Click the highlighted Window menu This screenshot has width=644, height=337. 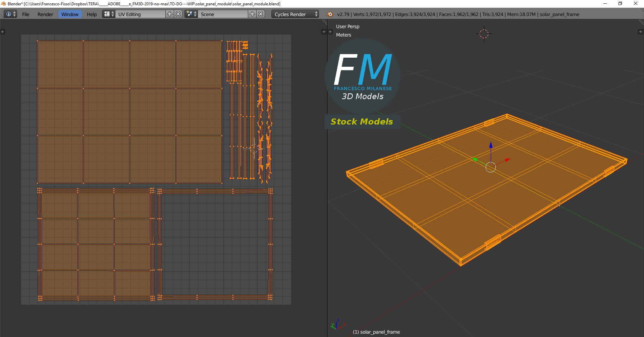70,14
